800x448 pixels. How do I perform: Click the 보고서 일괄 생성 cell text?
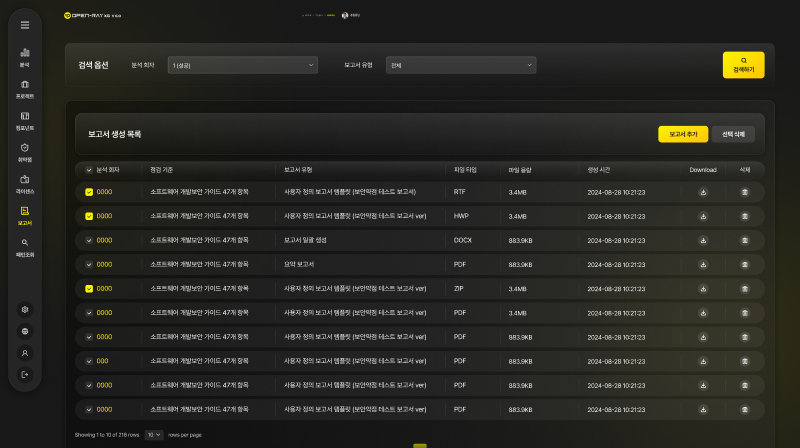pyautogui.click(x=305, y=240)
